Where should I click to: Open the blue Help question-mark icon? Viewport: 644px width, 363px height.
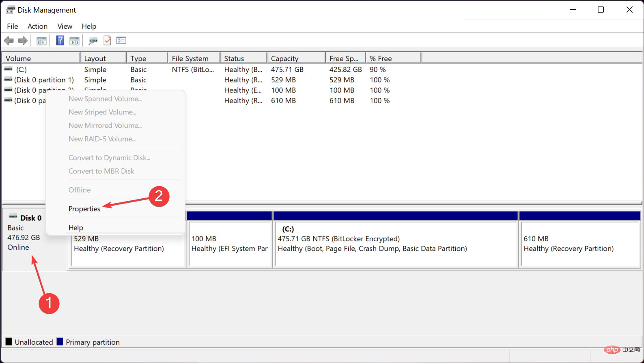click(x=60, y=41)
